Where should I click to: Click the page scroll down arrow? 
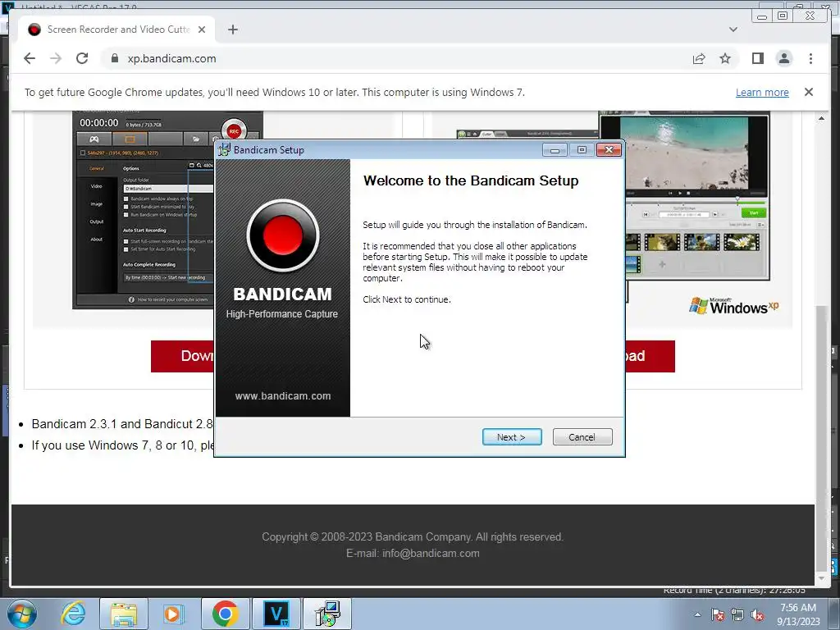point(820,578)
